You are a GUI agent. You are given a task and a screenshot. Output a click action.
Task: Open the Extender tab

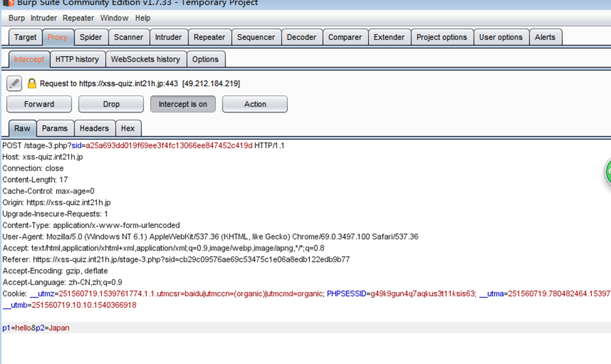(x=389, y=37)
